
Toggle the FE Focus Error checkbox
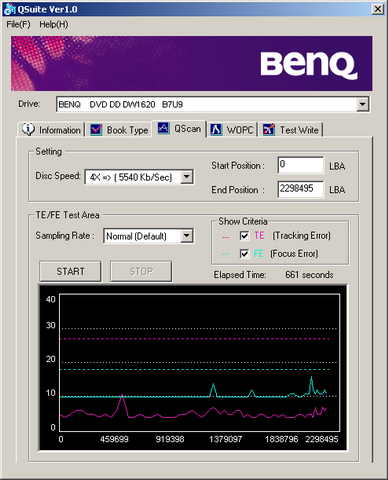click(244, 254)
